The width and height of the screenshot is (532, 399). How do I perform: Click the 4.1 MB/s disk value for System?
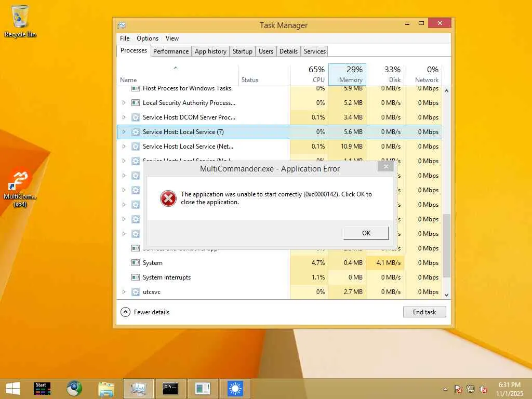(x=389, y=262)
